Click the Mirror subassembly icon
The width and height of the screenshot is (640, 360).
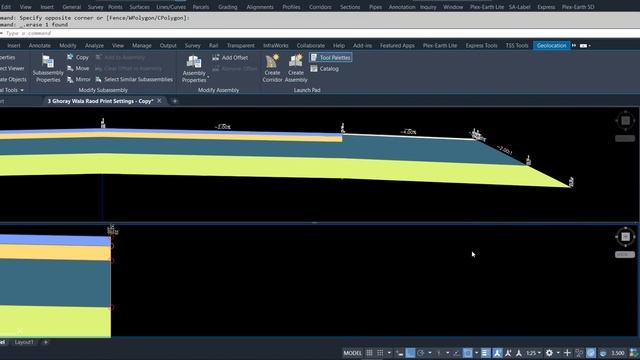click(70, 79)
